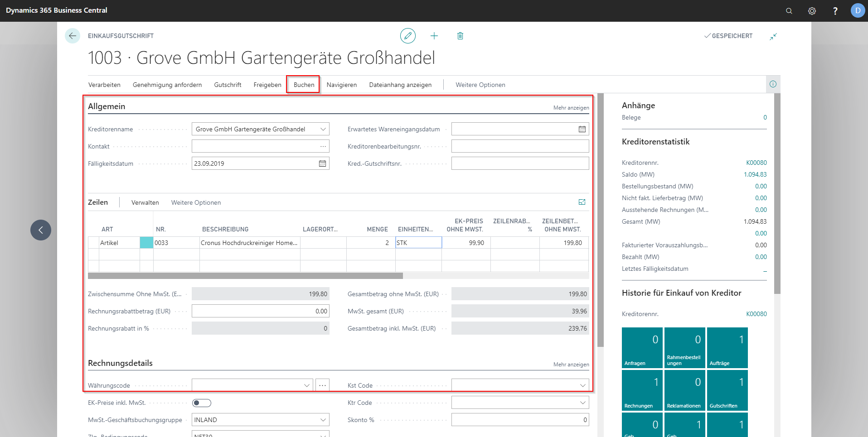Click Dateianhang anzeigen action

[400, 85]
